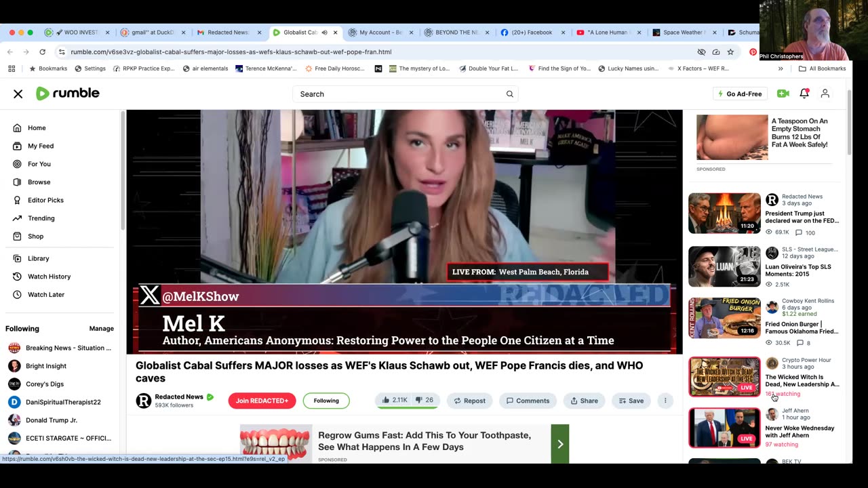Open Redacted News channel avatar
The image size is (868, 488).
[x=144, y=401]
